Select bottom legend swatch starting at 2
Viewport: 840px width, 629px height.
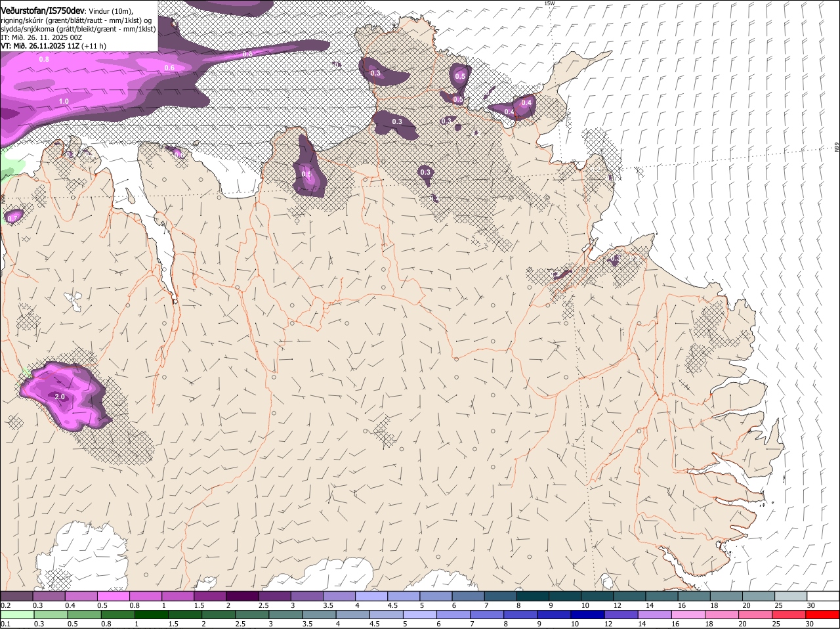point(219,615)
